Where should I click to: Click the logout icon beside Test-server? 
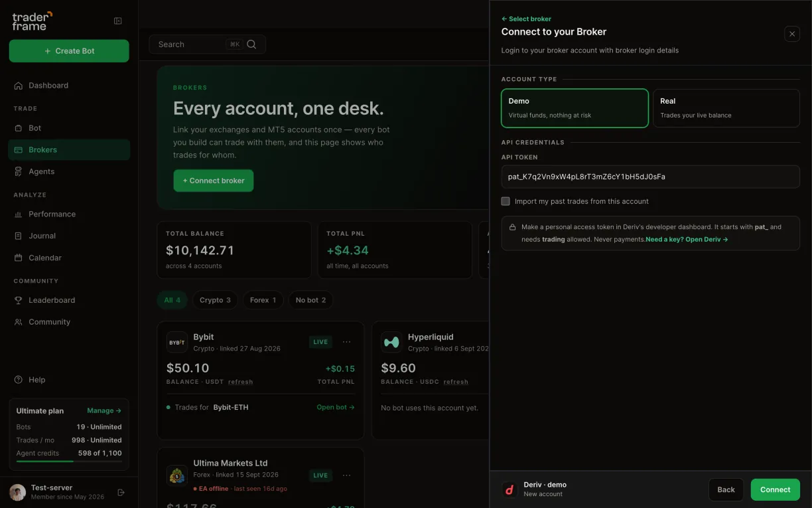pos(121,492)
